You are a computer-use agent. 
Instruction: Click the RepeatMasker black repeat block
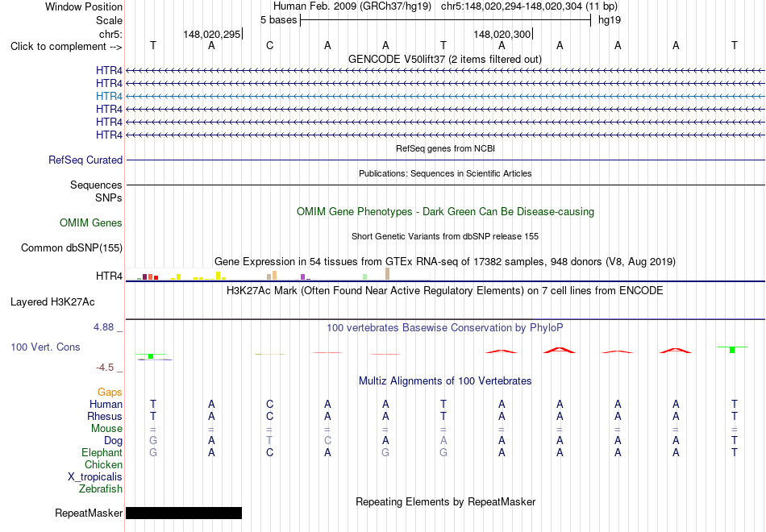[x=184, y=513]
